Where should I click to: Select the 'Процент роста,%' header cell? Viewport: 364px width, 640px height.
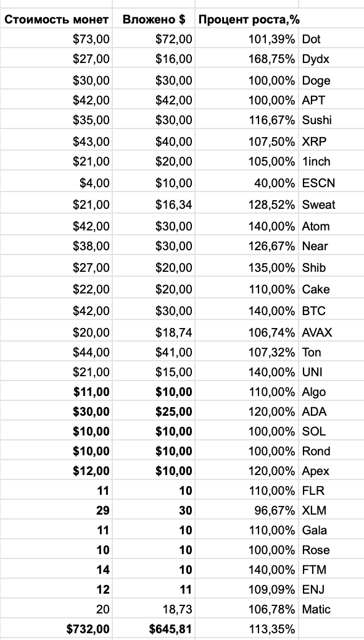[247, 19]
